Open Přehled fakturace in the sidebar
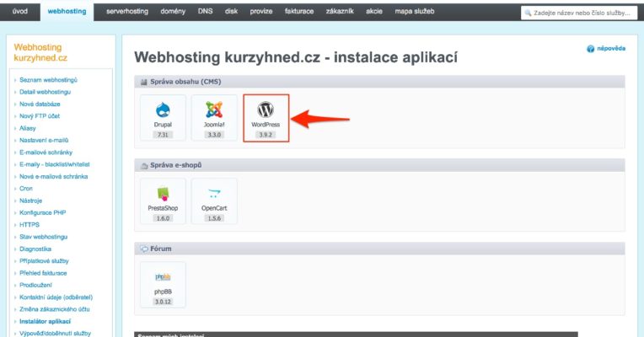 (43, 273)
